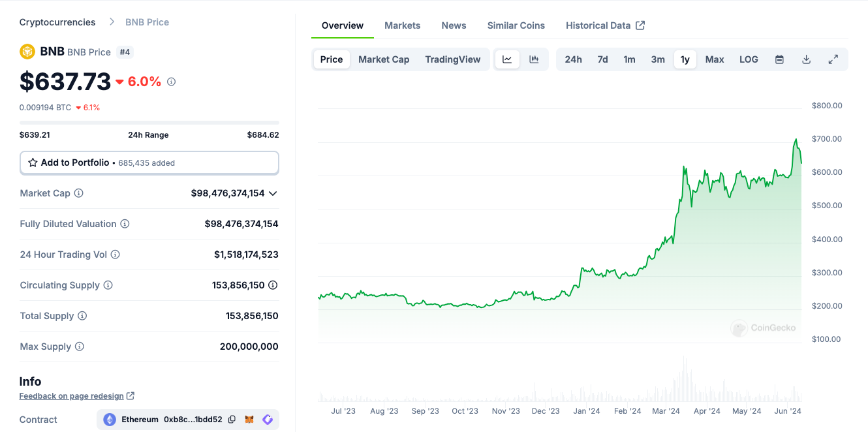This screenshot has height=432, width=868.
Task: Click external link icon next to Feedback link
Action: 131,395
